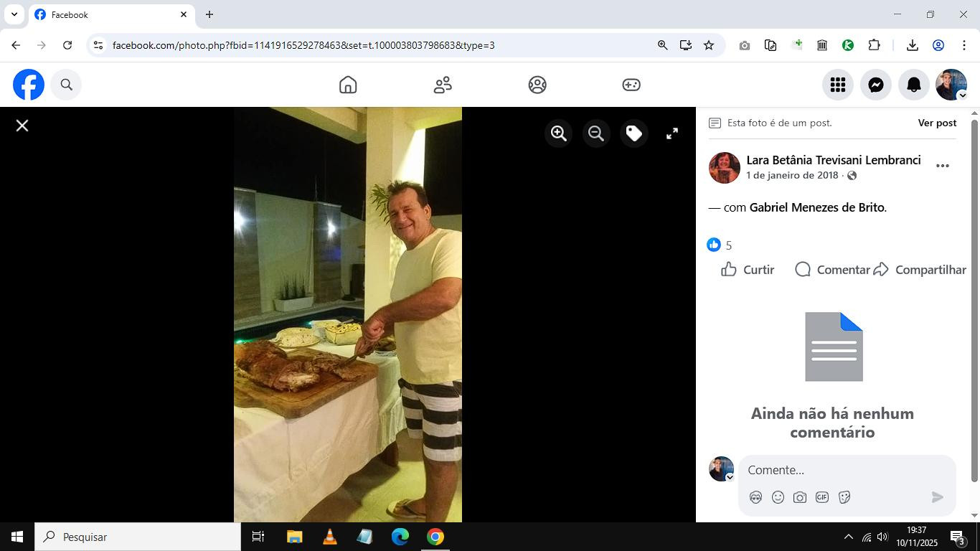Enter fullscreen photo view
Viewport: 980px width, 551px height.
pos(672,133)
